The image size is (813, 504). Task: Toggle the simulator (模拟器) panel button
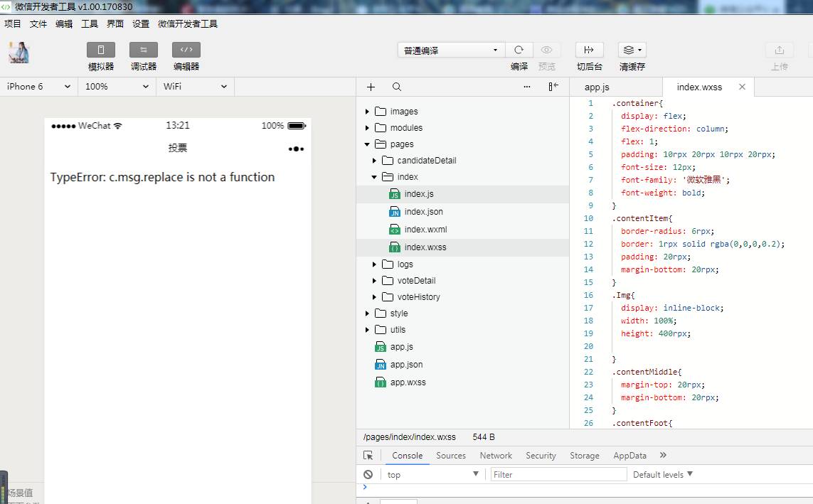[x=101, y=50]
